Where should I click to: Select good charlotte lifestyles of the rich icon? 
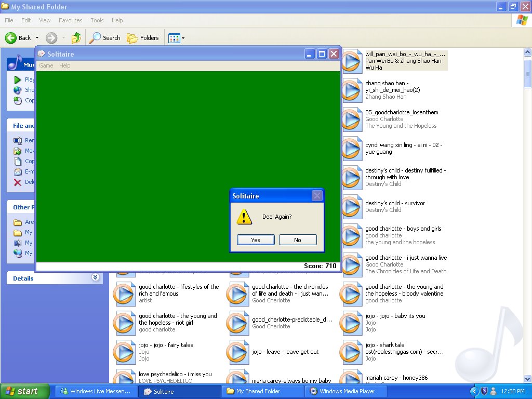(x=124, y=294)
